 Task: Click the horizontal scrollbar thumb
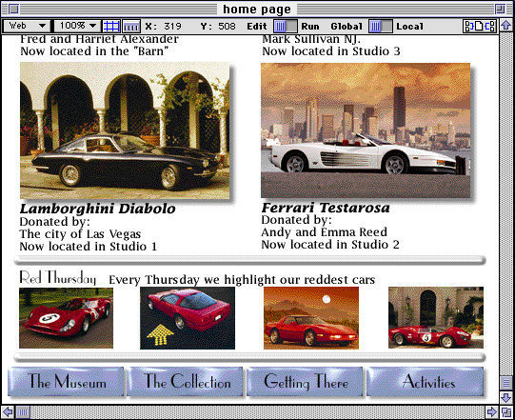coord(23,411)
